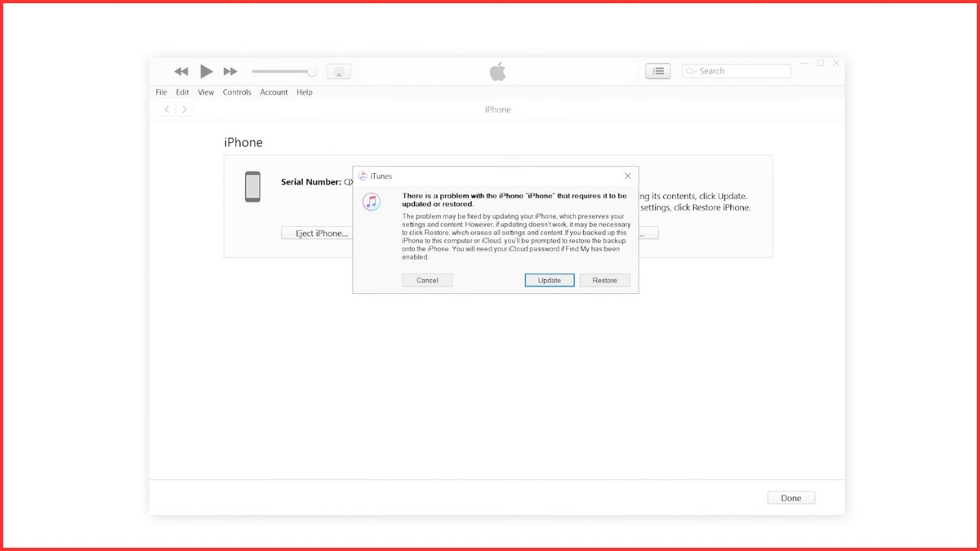
Task: Click the back navigation arrow
Action: tap(167, 109)
